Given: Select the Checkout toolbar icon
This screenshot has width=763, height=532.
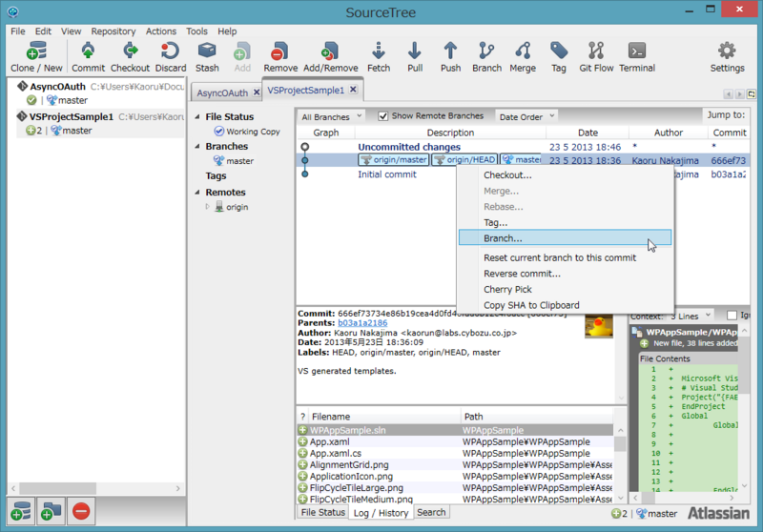Looking at the screenshot, I should pos(130,57).
